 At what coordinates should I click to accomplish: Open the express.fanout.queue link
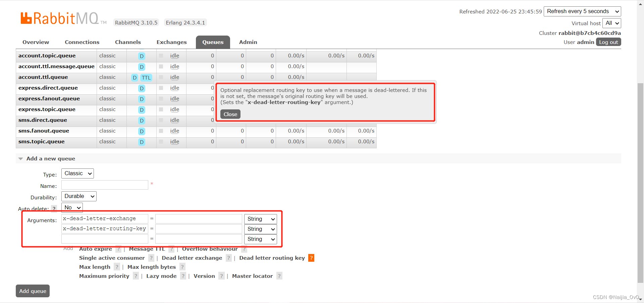click(49, 99)
